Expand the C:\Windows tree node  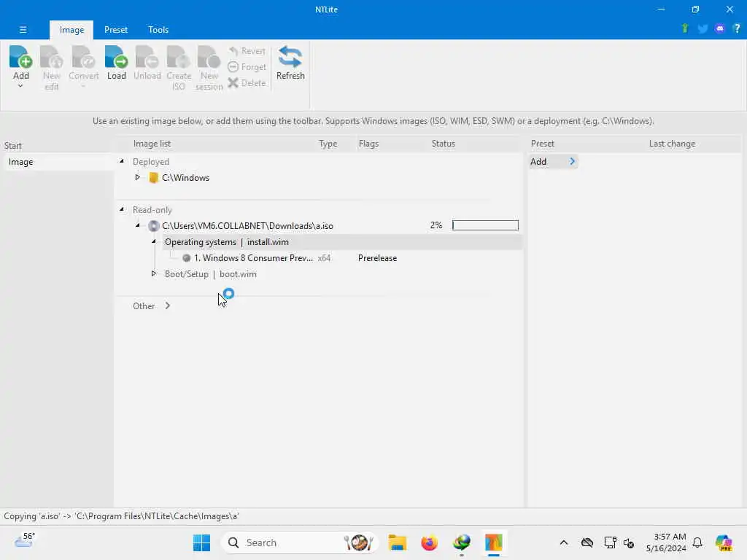point(138,177)
